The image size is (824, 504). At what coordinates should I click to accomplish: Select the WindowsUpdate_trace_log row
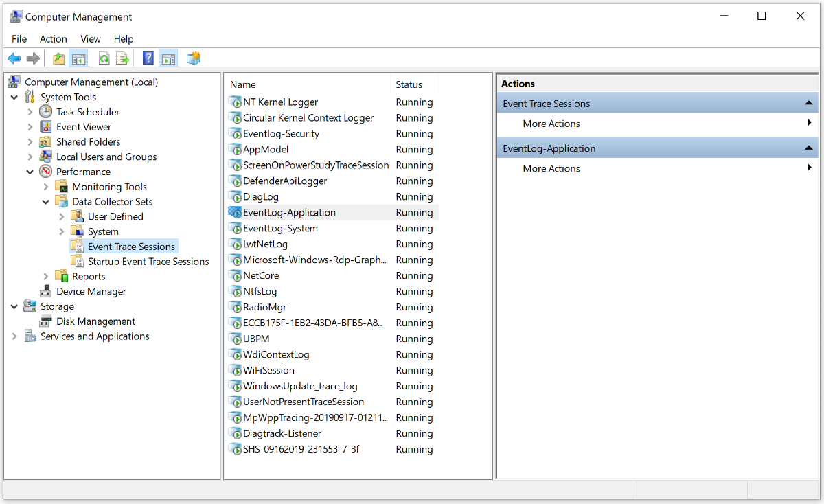(x=332, y=386)
